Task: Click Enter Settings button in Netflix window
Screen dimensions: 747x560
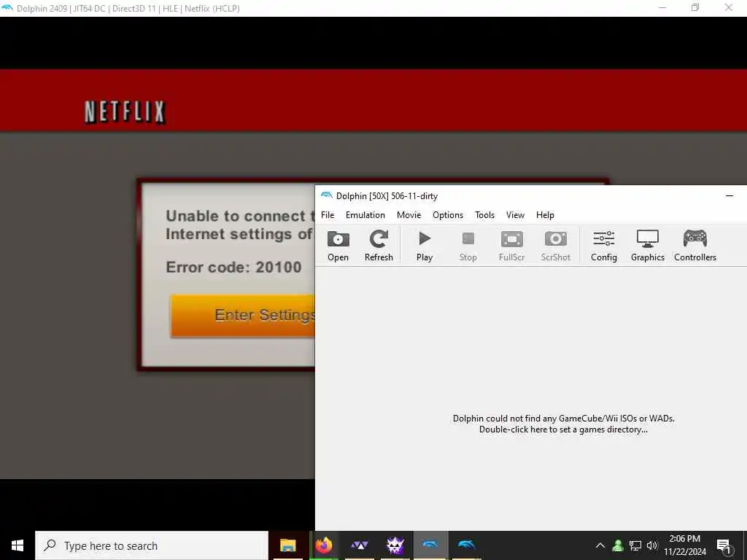Action: (x=242, y=316)
